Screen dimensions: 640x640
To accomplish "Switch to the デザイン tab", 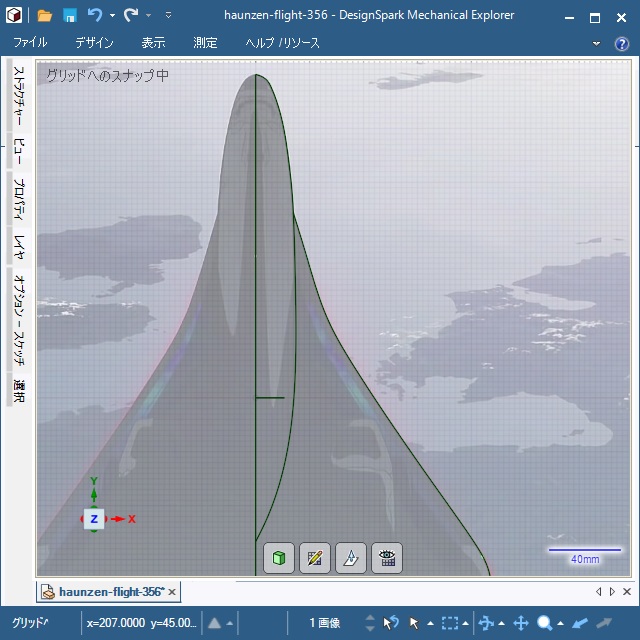I will (x=94, y=42).
